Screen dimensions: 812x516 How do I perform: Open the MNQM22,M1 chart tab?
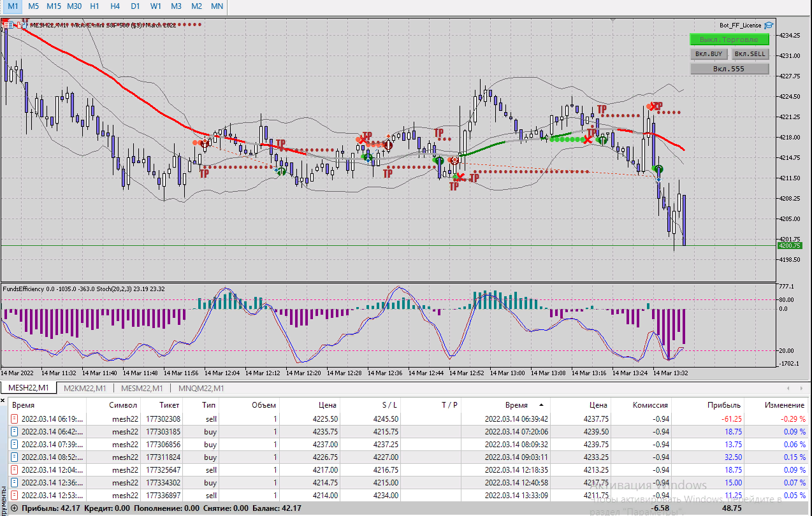[x=201, y=388]
